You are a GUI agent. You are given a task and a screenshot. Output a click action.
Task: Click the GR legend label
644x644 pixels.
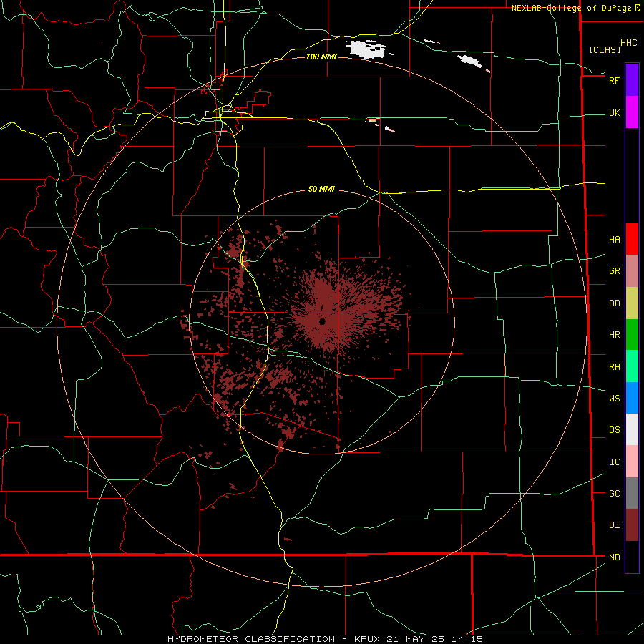coord(614,270)
